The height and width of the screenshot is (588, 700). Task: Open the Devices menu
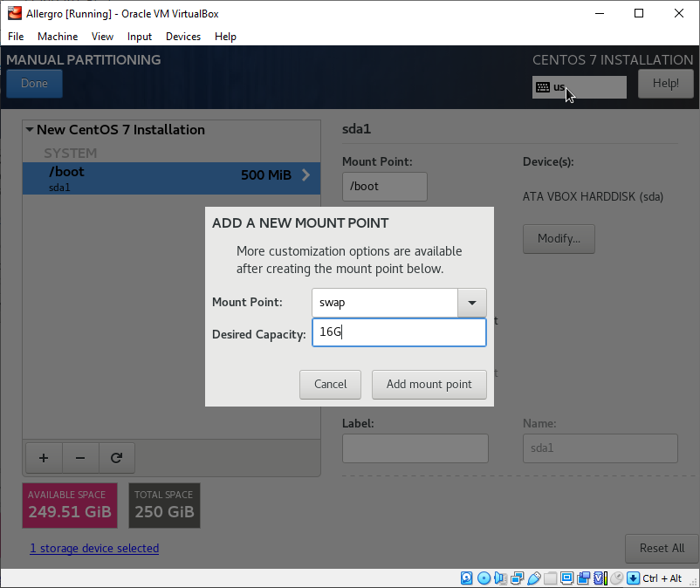click(183, 37)
